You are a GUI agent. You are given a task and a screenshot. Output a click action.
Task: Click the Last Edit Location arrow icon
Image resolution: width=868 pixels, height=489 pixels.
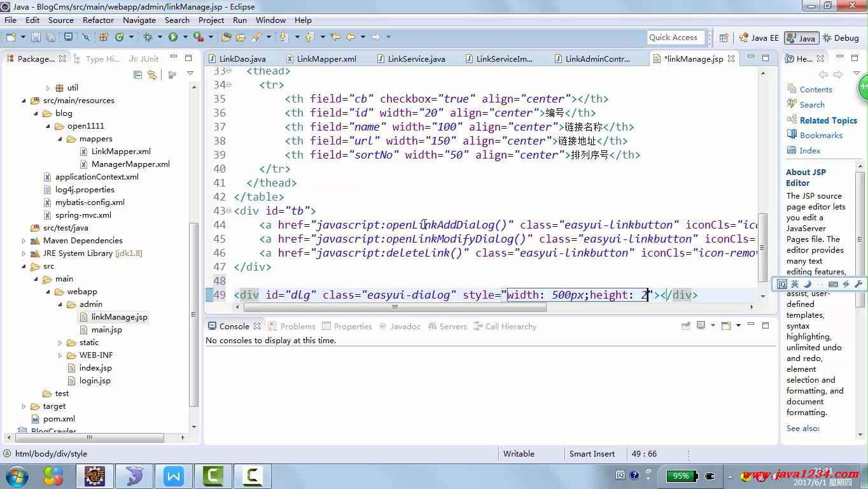click(x=335, y=37)
